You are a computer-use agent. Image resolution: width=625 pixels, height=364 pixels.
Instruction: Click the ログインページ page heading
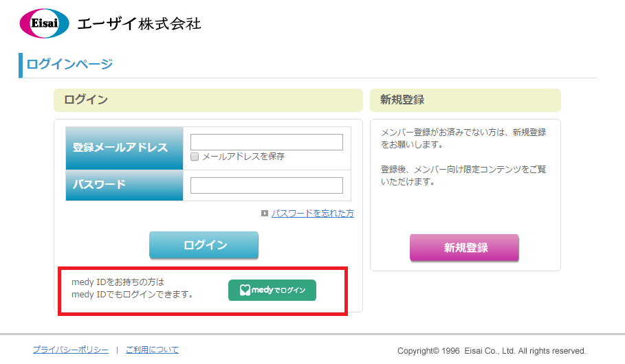[x=69, y=64]
